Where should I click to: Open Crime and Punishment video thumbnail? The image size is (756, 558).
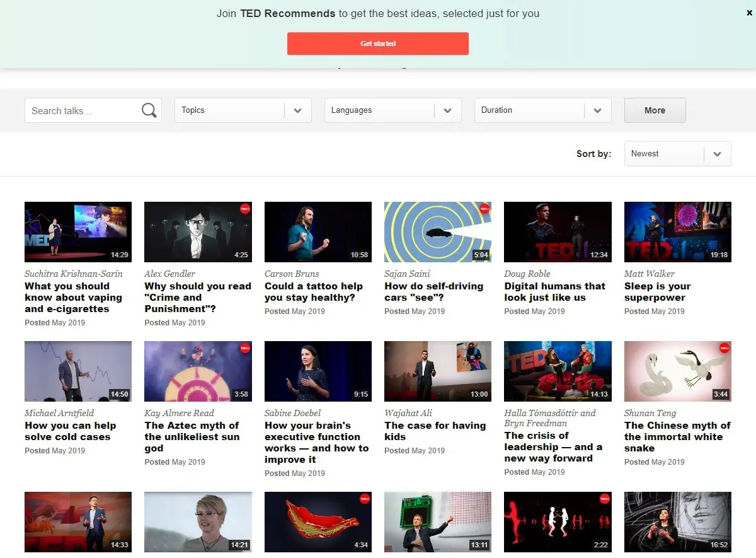tap(198, 231)
